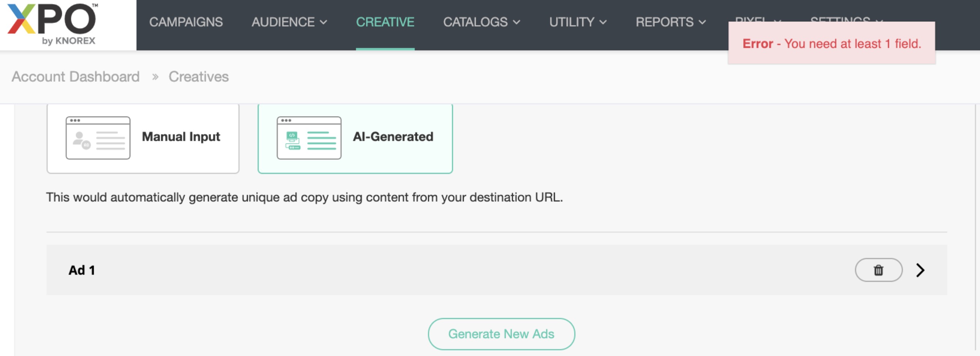This screenshot has width=980, height=356.
Task: Select the Creative navigation tab
Action: click(x=385, y=22)
